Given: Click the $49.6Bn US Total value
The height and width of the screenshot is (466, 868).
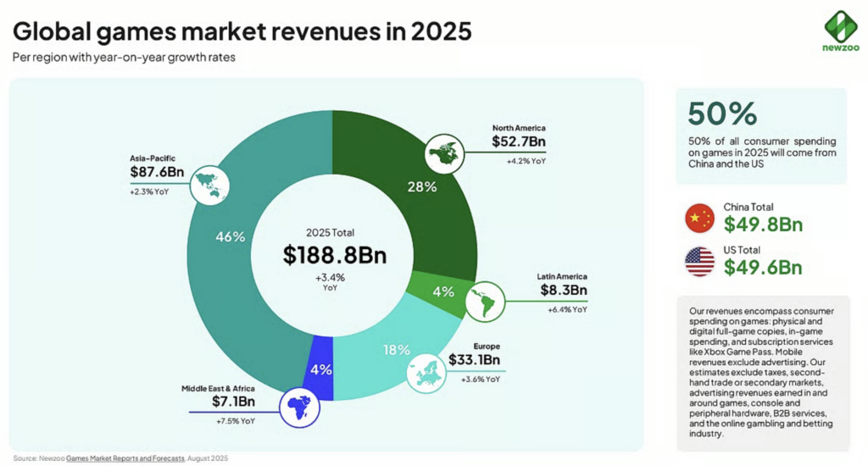Looking at the screenshot, I should 763,268.
